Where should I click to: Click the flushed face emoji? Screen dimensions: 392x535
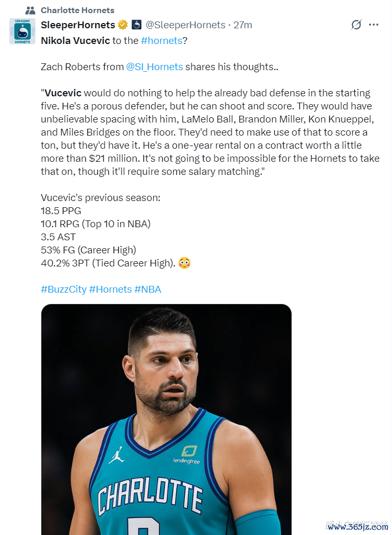(x=184, y=263)
